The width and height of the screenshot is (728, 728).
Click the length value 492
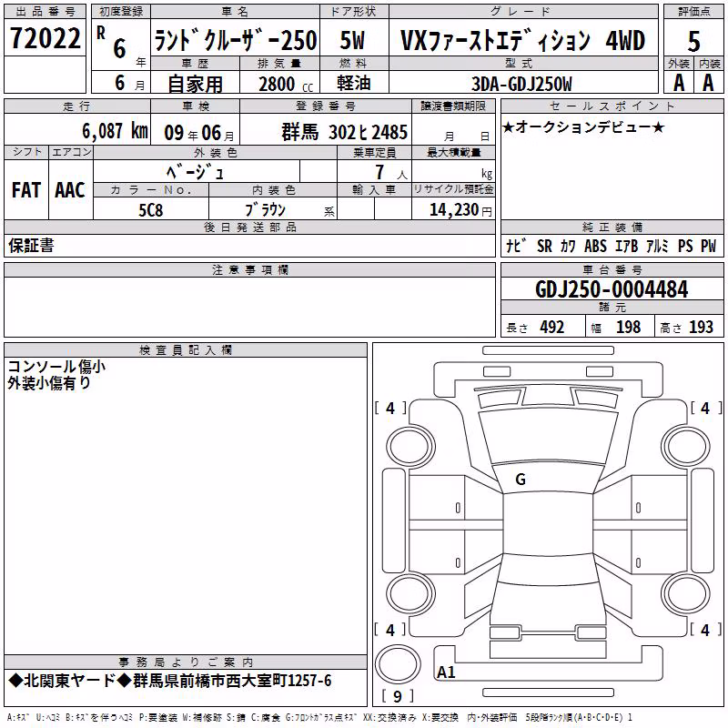[552, 328]
